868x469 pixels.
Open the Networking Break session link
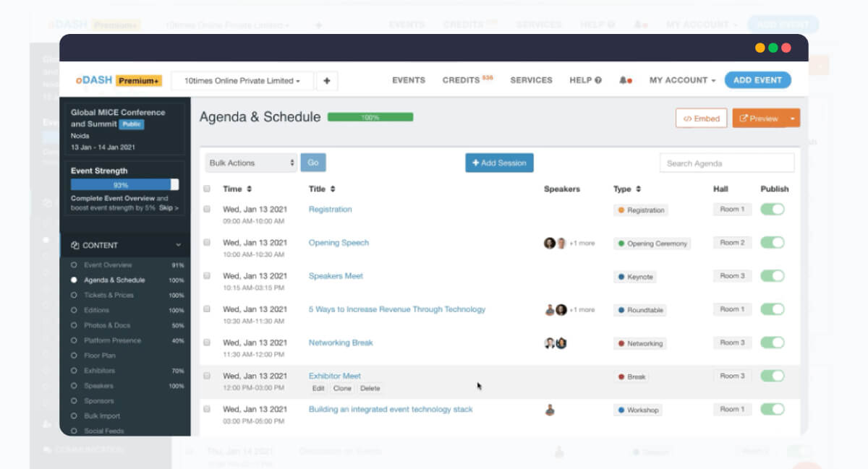pos(341,343)
